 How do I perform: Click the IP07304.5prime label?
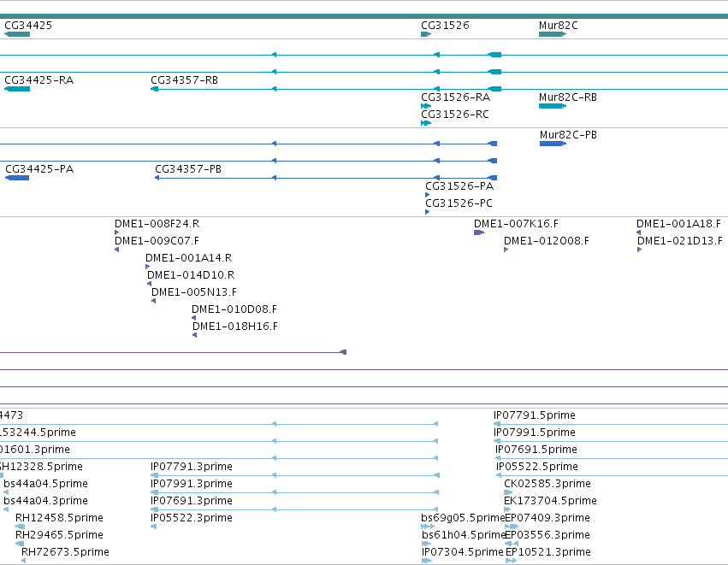463,552
